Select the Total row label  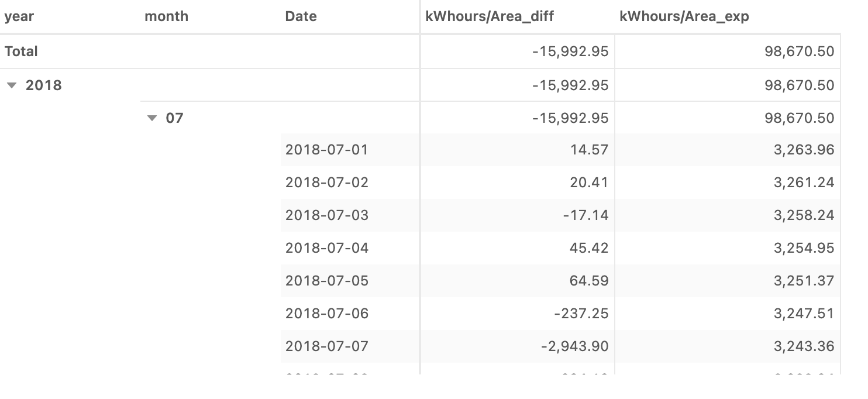pos(21,51)
